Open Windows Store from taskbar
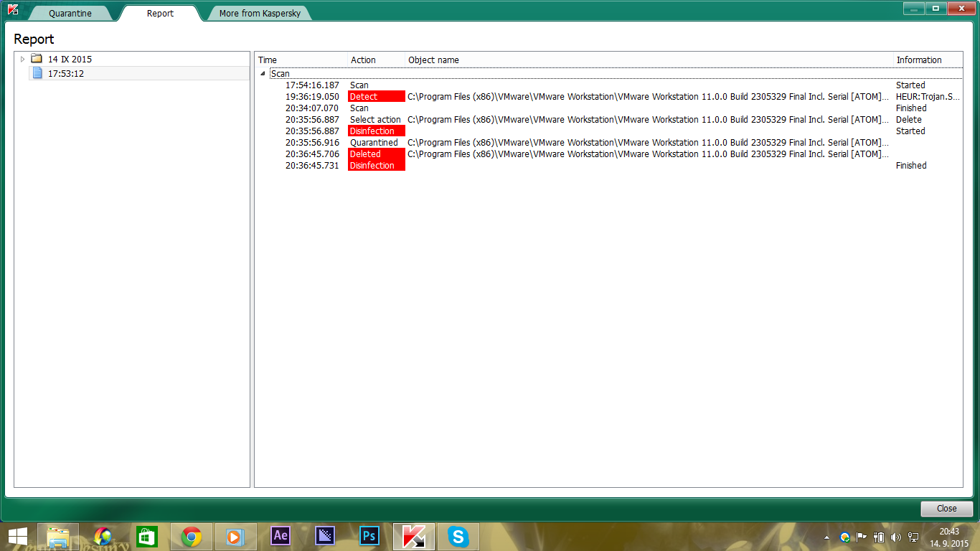This screenshot has width=980, height=551. click(x=147, y=536)
